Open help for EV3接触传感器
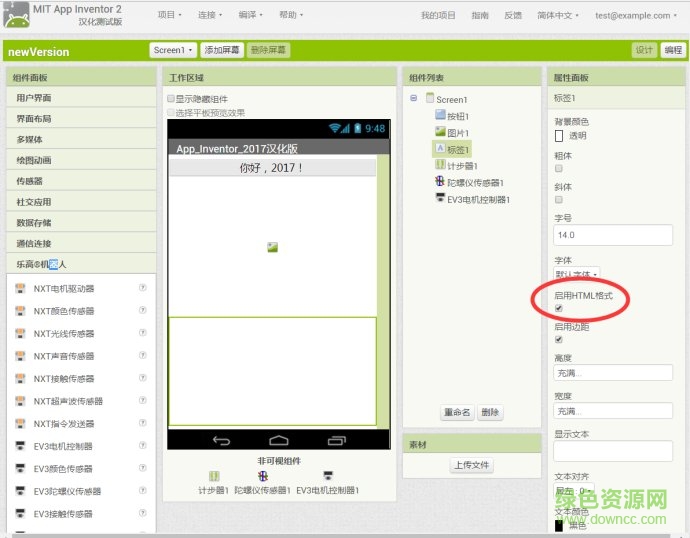 click(143, 512)
